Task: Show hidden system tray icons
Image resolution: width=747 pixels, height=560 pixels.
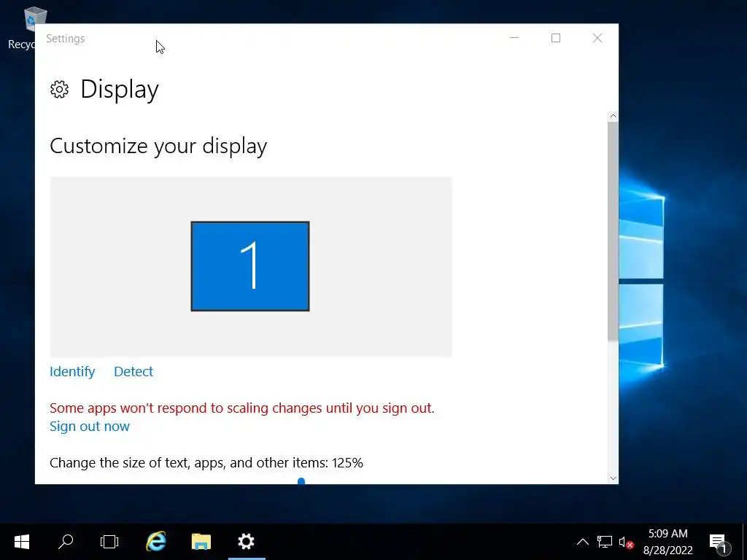Action: [583, 542]
